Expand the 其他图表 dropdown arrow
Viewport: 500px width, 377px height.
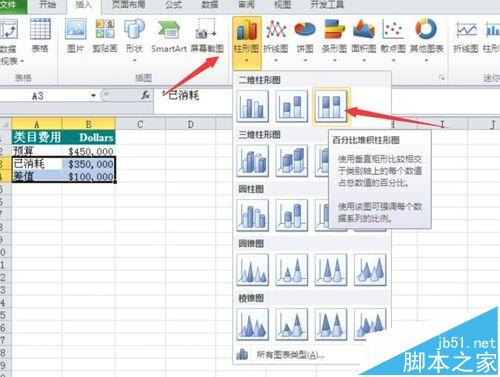[426, 60]
